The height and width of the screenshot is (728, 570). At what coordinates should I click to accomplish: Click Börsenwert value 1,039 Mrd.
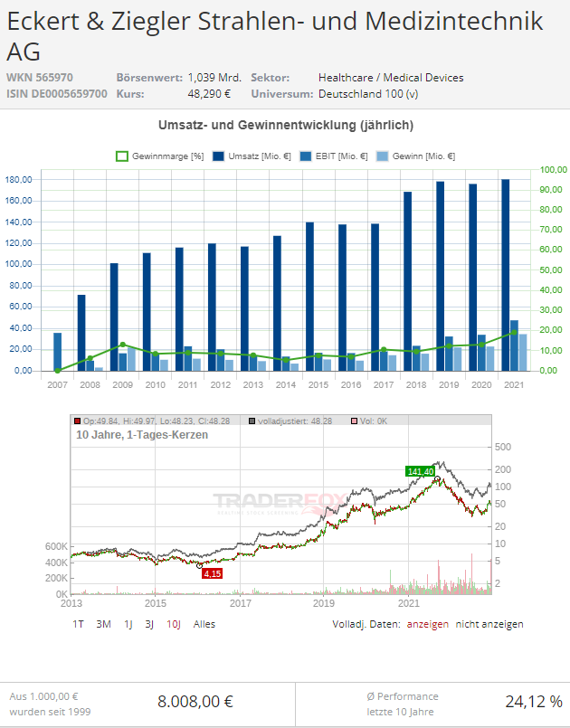[x=214, y=78]
